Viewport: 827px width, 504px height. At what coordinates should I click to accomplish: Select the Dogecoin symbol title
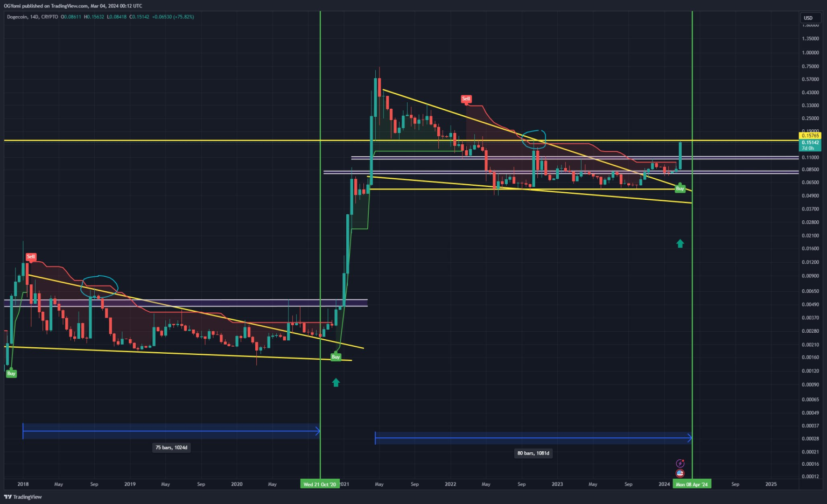pos(19,17)
